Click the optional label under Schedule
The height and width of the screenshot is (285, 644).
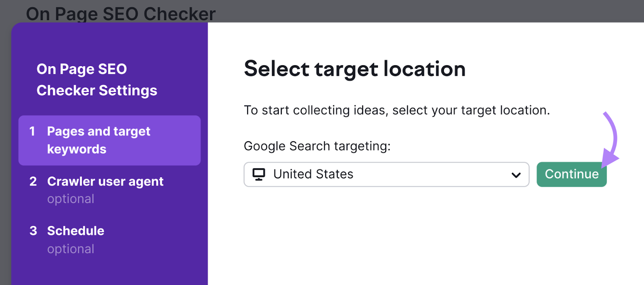pyautogui.click(x=71, y=249)
